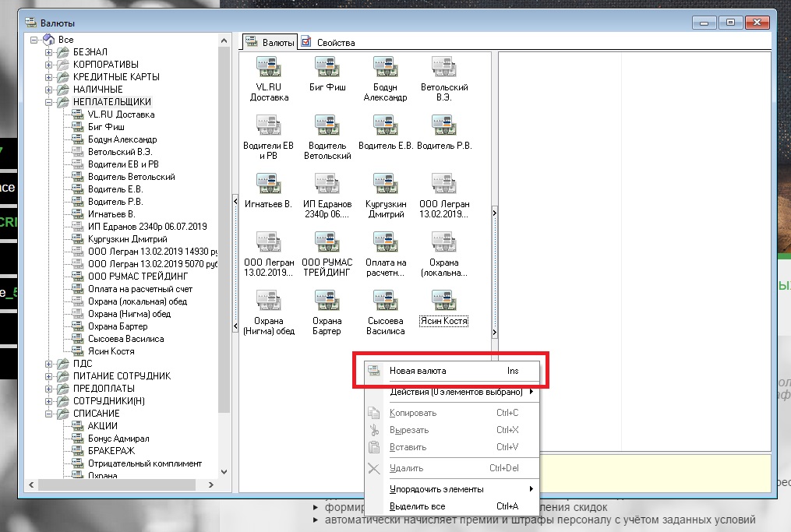
Task: Click Выделить все in context menu
Action: [x=417, y=506]
